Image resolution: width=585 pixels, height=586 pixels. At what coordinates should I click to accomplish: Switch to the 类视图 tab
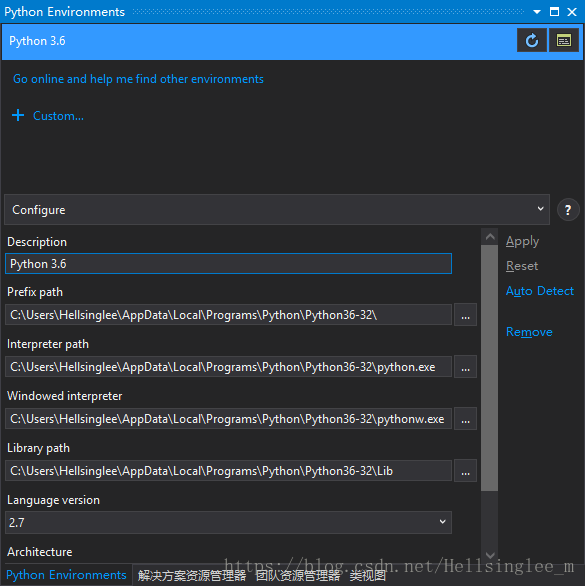point(367,576)
